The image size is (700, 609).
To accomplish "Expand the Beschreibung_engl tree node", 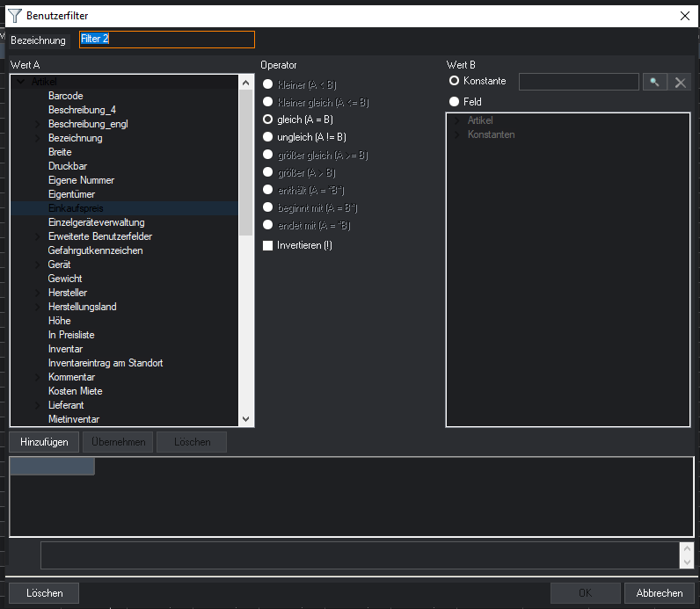I will tap(38, 124).
